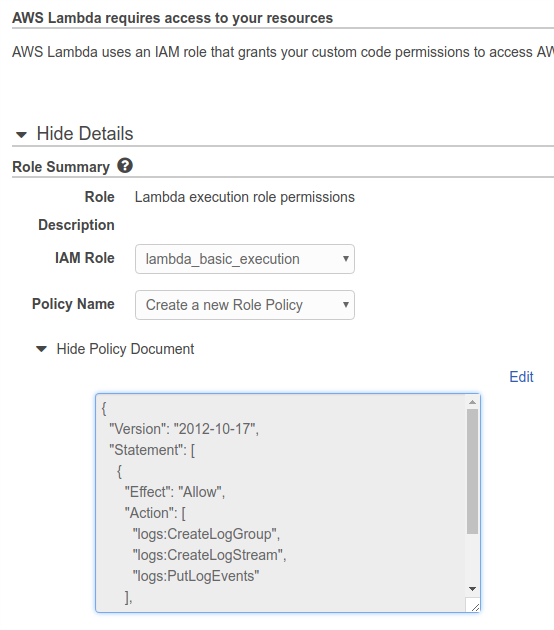
Task: Click the logs:CreateLogStream policy line
Action: pos(209,555)
